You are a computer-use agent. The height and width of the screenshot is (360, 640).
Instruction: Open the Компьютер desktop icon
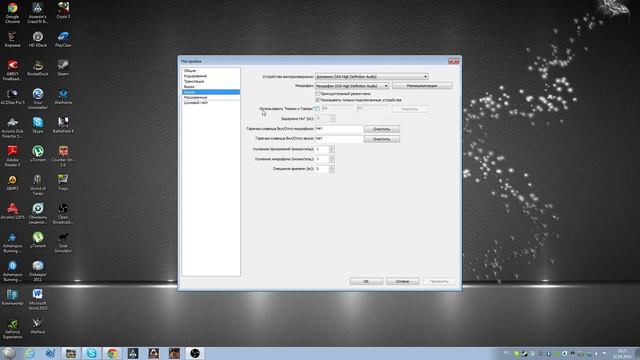click(x=12, y=298)
